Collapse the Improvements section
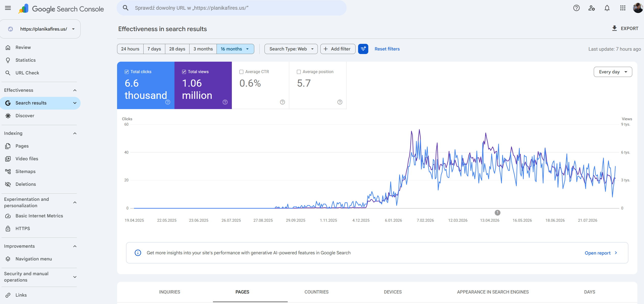This screenshot has height=304, width=644. click(x=75, y=246)
